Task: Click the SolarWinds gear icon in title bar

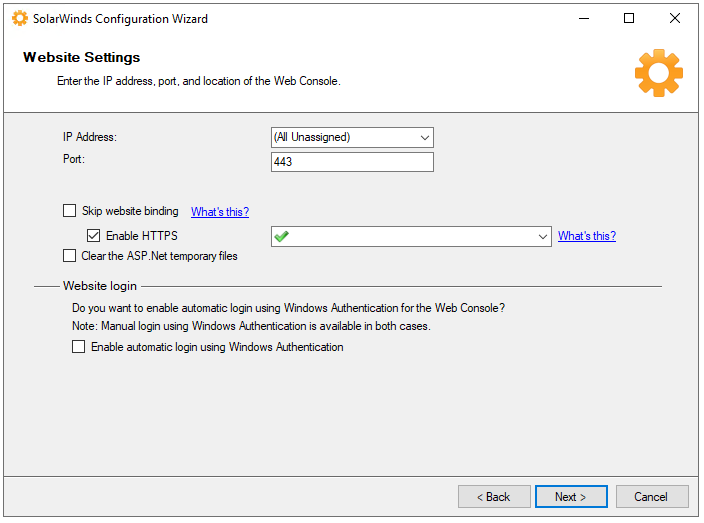Action: 19,18
